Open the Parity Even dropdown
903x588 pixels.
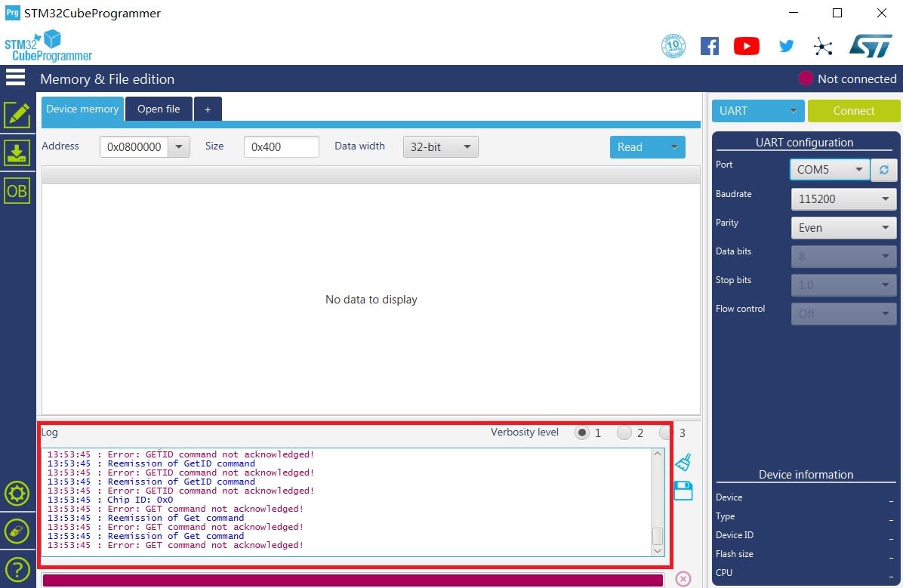[x=843, y=227]
